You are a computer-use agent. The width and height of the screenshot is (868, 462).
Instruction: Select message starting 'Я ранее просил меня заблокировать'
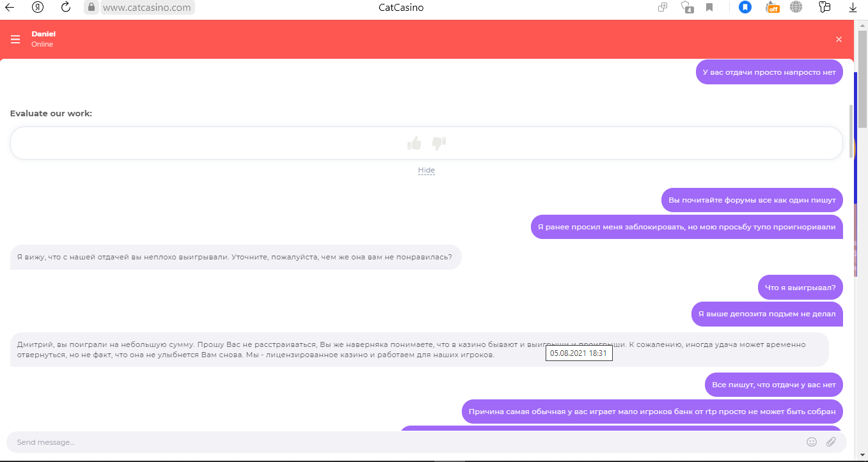point(687,226)
